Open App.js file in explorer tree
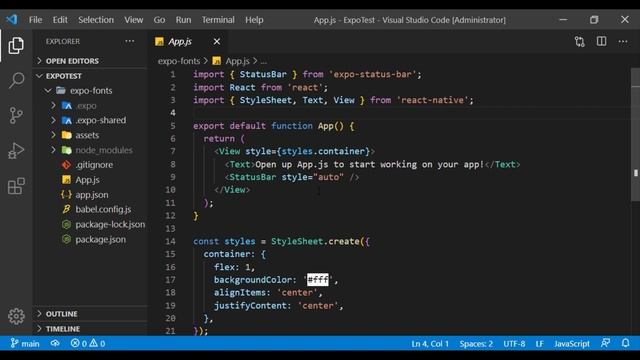The width and height of the screenshot is (640, 360). tap(90, 180)
